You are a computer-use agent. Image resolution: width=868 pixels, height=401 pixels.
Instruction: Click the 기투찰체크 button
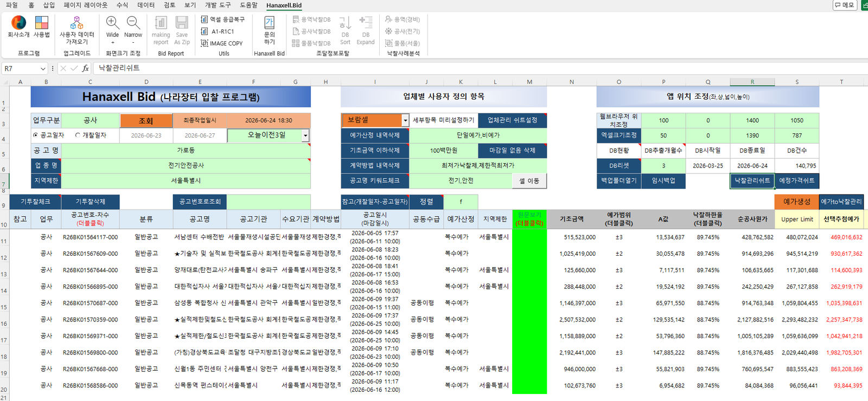35,202
